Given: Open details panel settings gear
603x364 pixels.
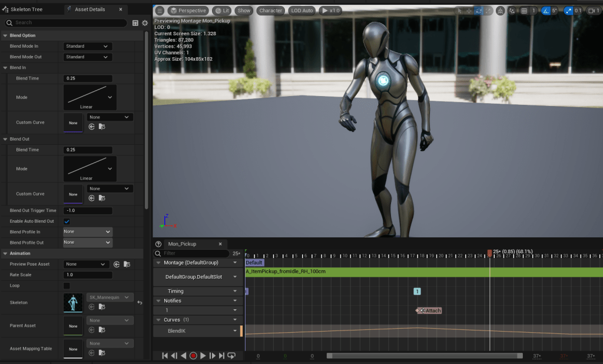Looking at the screenshot, I should point(145,23).
